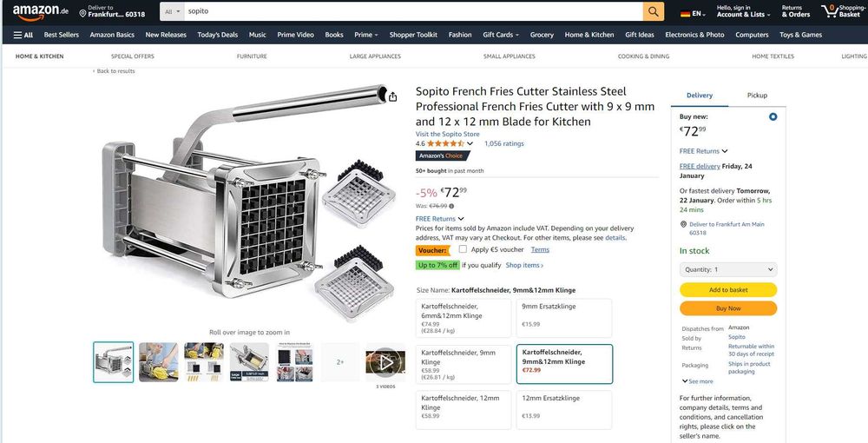Click the orange search magnifier button
The width and height of the screenshot is (868, 443).
point(654,11)
